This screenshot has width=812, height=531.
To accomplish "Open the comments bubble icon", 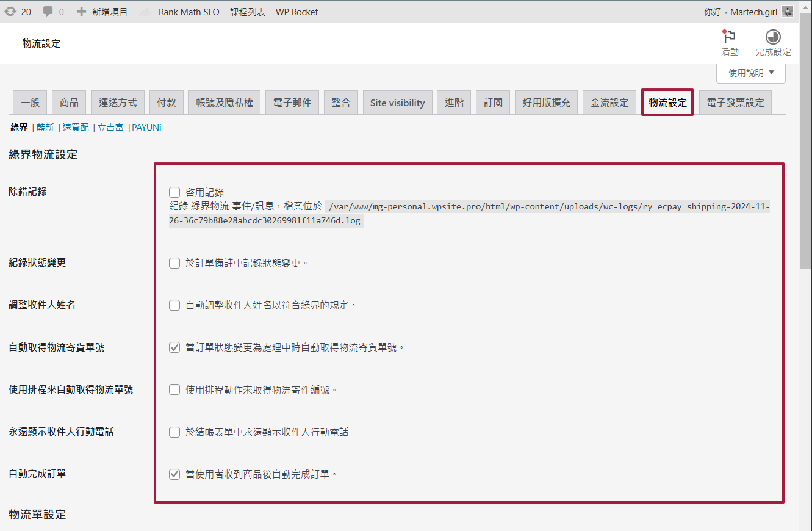I will (48, 12).
